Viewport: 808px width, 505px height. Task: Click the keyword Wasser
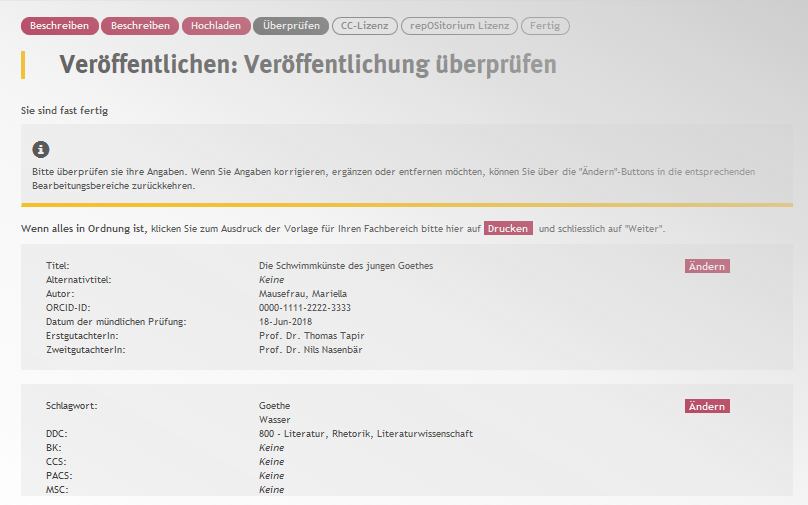tap(275, 419)
